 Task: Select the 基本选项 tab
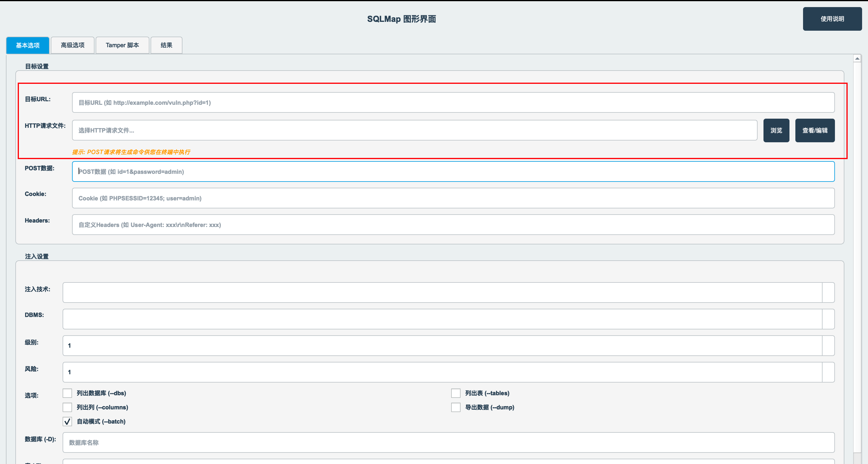tap(28, 45)
